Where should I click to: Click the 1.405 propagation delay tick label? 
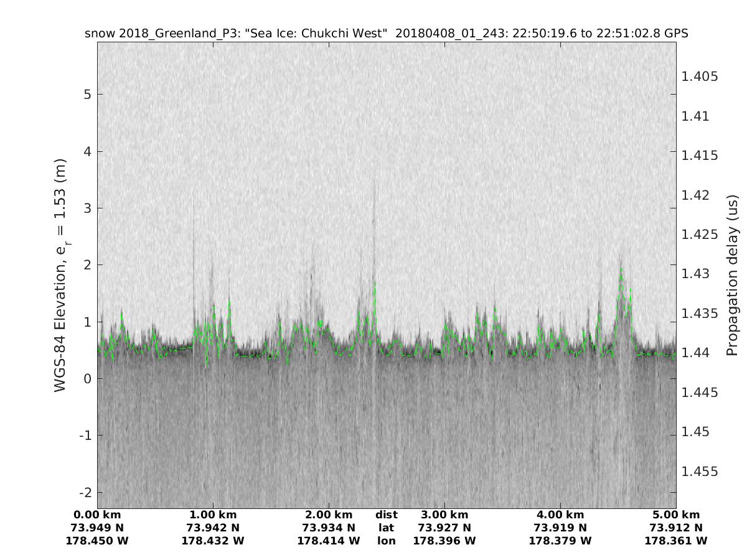point(700,77)
